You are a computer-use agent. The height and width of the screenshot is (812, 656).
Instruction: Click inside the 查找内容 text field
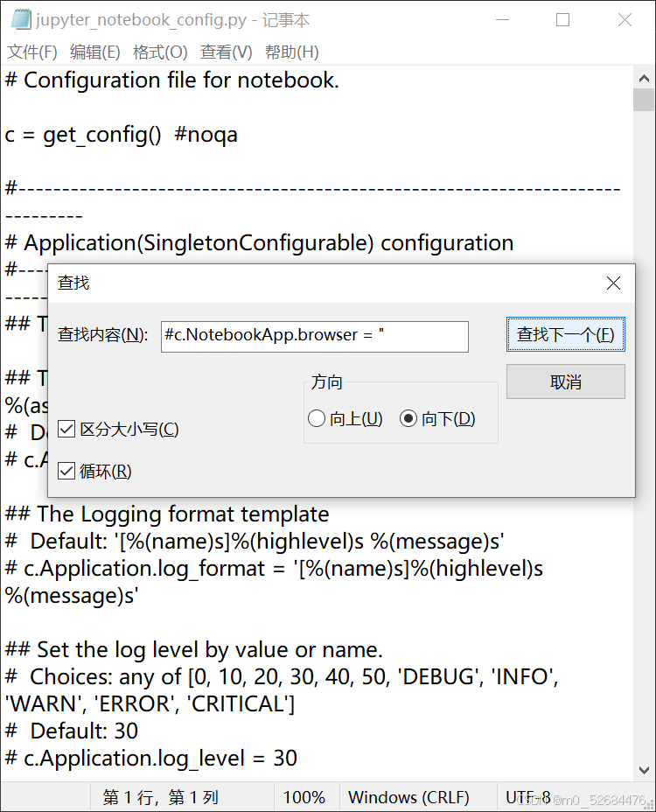315,337
